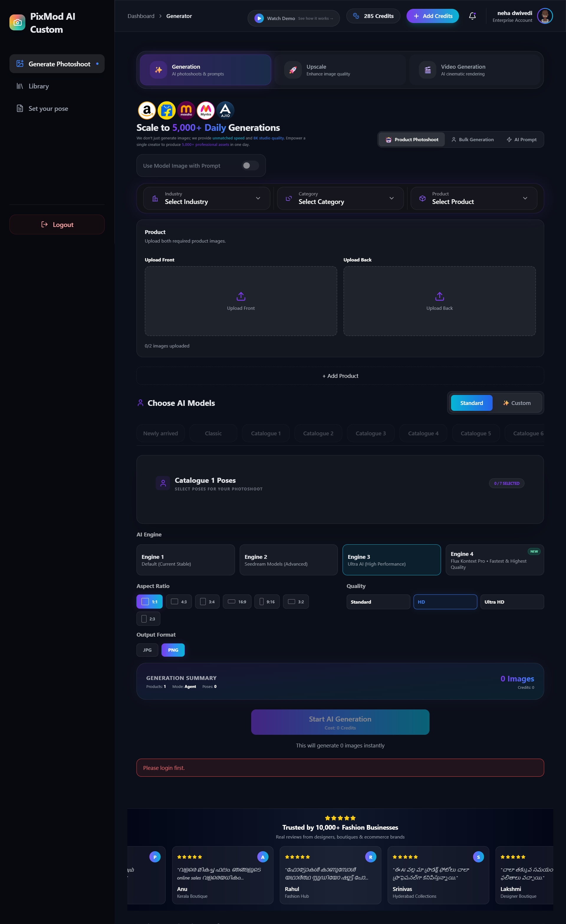Click the Logout arrow icon
Viewport: 566px width, 924px height.
tap(44, 224)
